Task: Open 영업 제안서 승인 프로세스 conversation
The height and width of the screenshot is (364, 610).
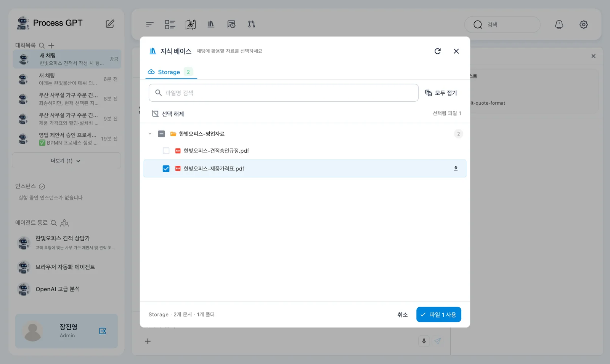Action: 67,139
